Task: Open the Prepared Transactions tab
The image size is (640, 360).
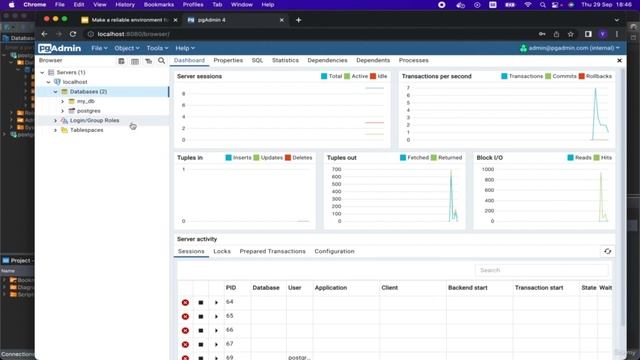Action: coord(272,251)
